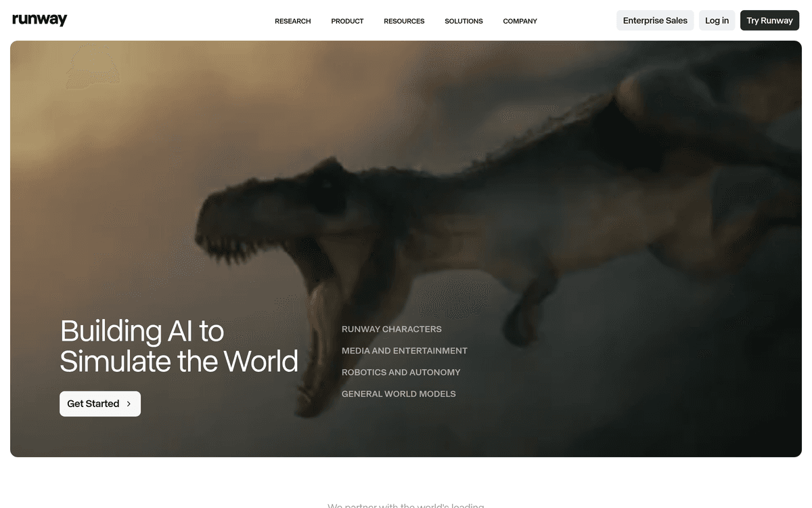812x508 pixels.
Task: Click the Get Started label
Action: pos(93,404)
